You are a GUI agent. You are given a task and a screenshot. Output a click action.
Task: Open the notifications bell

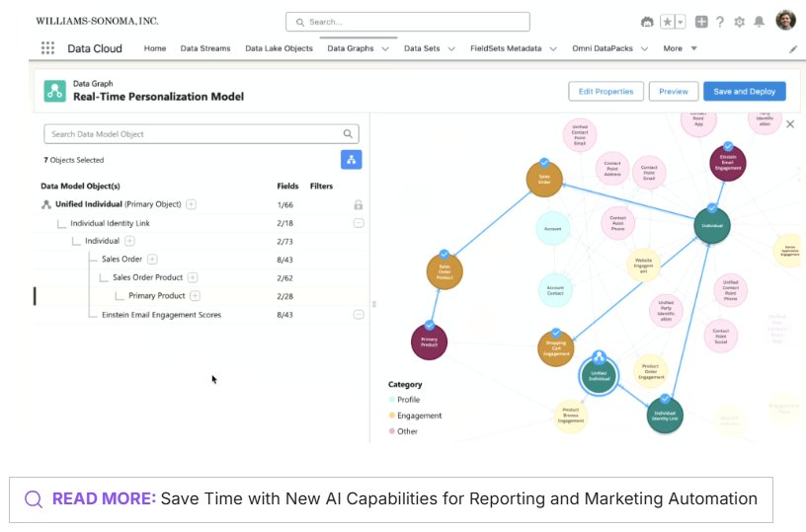point(759,22)
